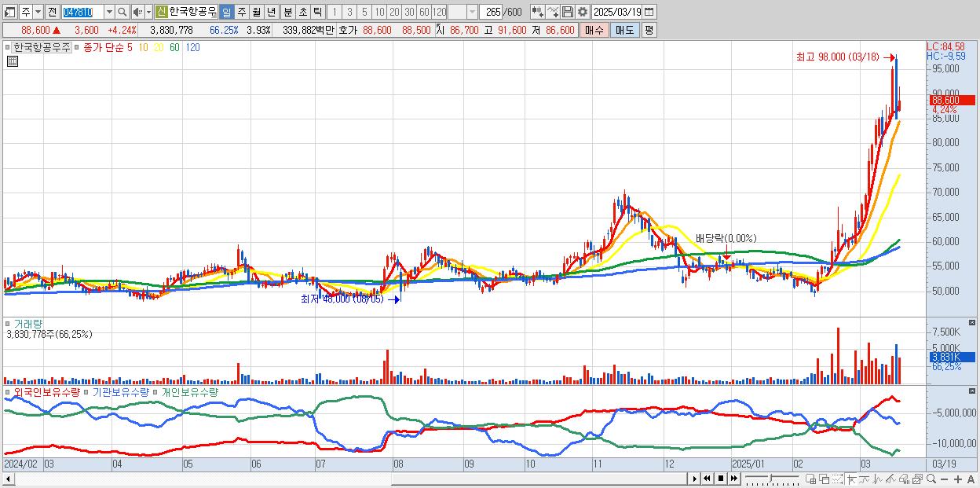Click the chart zoom slider handle
The image size is (980, 488).
pyautogui.click(x=770, y=479)
